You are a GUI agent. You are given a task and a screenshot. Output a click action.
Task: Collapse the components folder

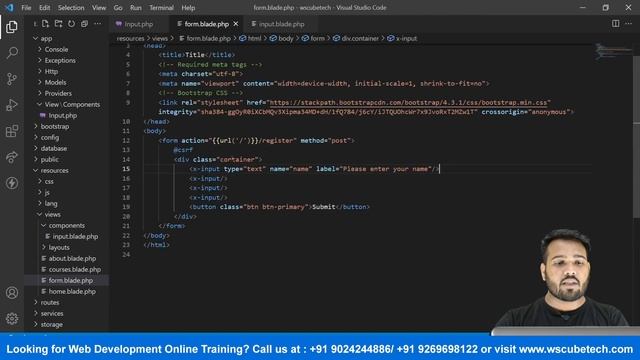[67, 226]
